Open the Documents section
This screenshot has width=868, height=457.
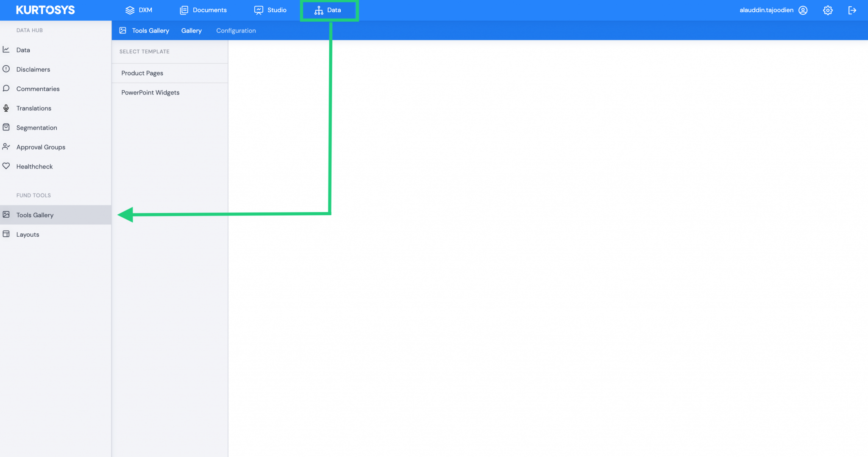(203, 10)
